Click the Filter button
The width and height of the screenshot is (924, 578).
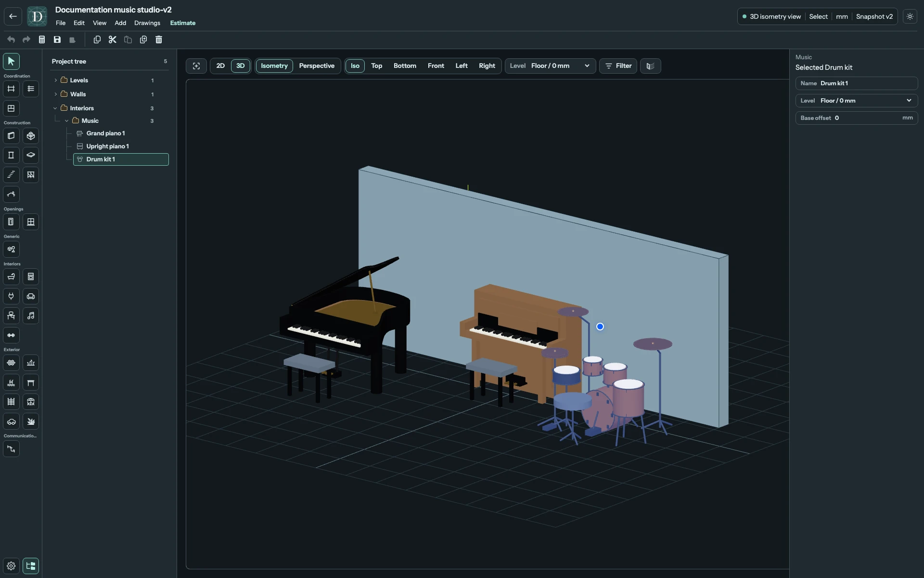(x=618, y=66)
